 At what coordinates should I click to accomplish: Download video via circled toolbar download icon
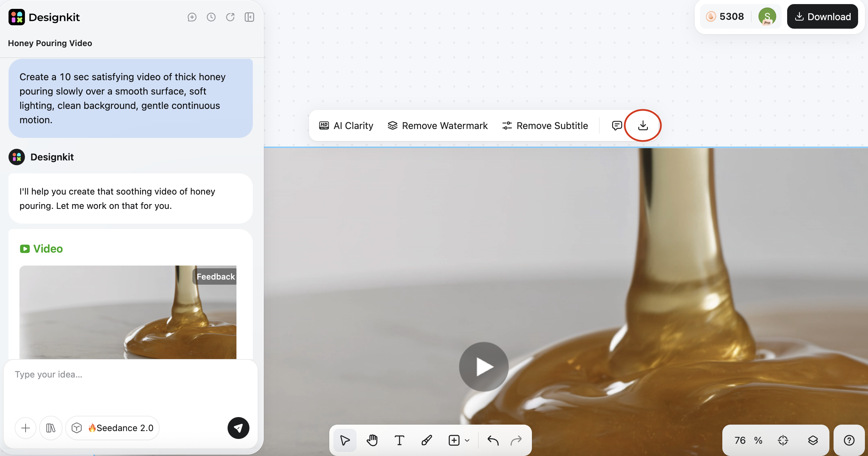[643, 126]
